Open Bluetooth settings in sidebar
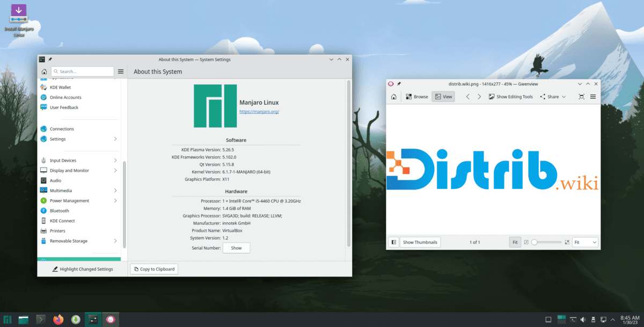Viewport: 644px width, 327px height. pos(59,210)
